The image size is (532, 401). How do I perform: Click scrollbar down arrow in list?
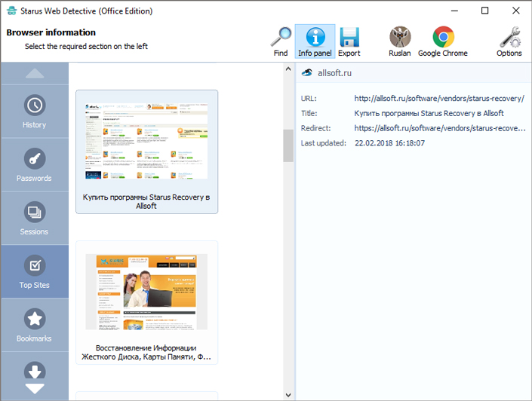pos(288,395)
